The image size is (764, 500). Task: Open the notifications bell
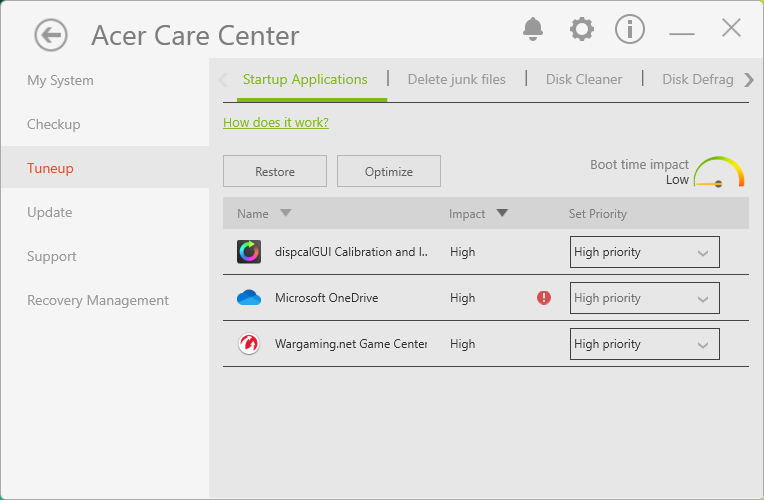point(533,30)
